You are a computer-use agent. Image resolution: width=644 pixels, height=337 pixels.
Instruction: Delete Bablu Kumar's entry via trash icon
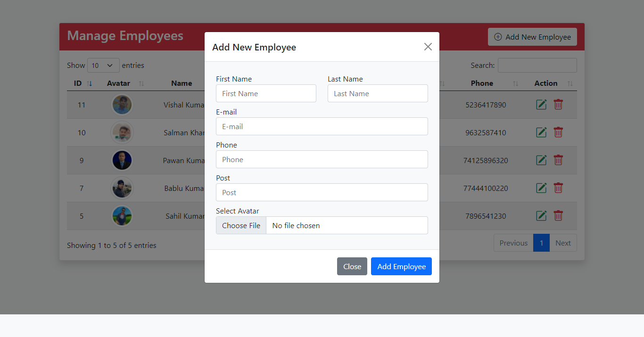click(x=558, y=188)
